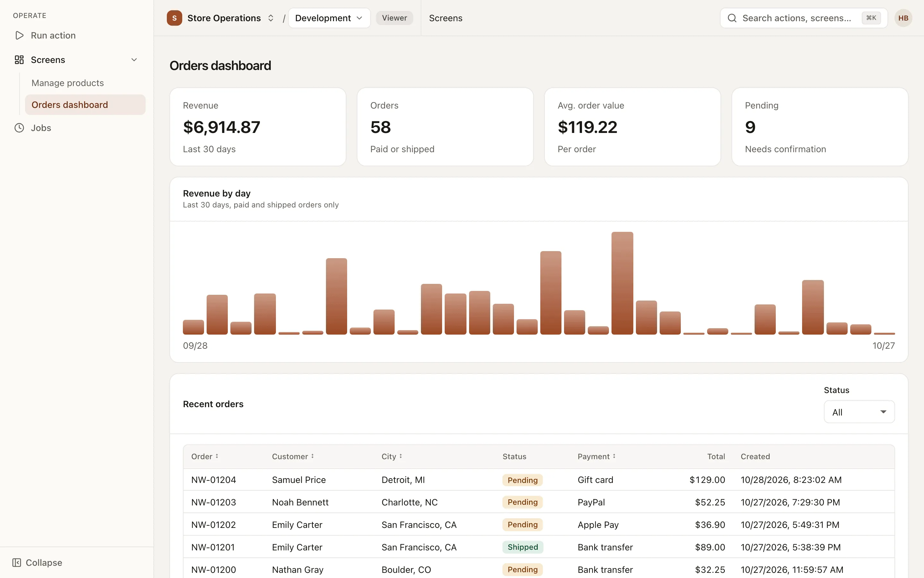Sort by the Payment column arrows
The height and width of the screenshot is (578, 924).
(x=614, y=456)
